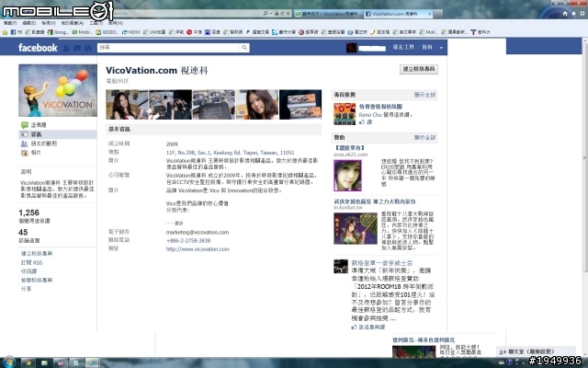
Task: Open new blank tab button
Action: pos(438,14)
